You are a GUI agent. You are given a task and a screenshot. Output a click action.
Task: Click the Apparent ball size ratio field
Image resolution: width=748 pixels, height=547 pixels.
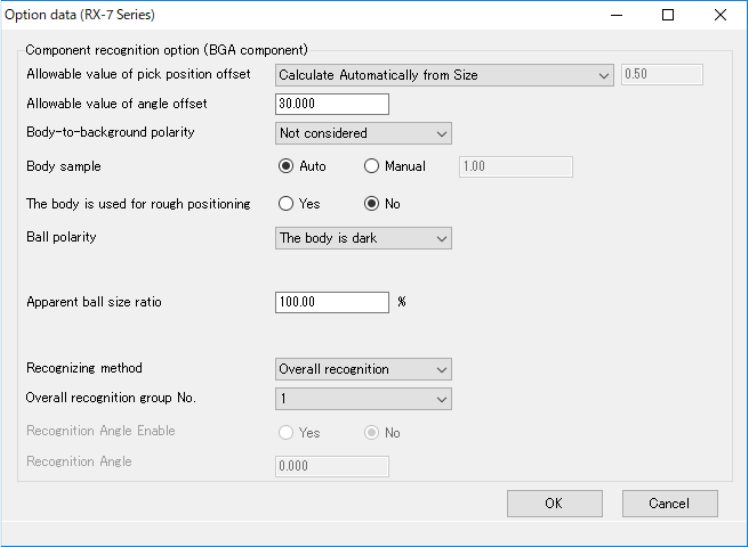331,302
